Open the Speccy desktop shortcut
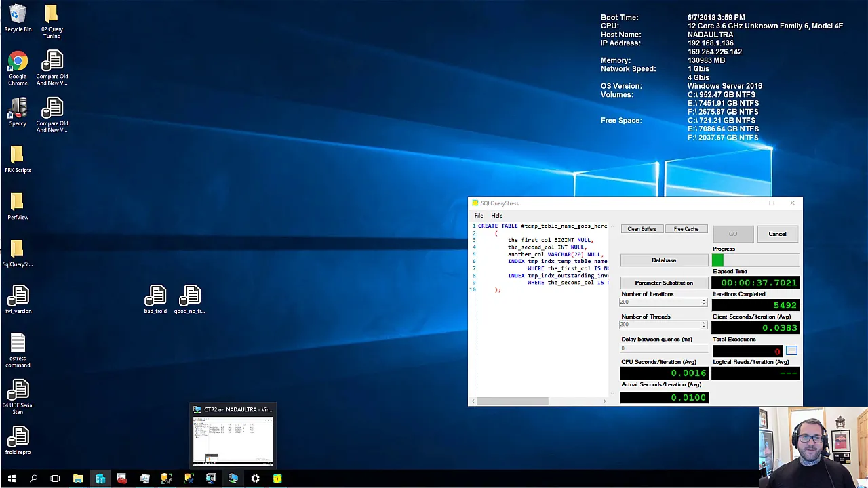The height and width of the screenshot is (488, 868). 18,113
